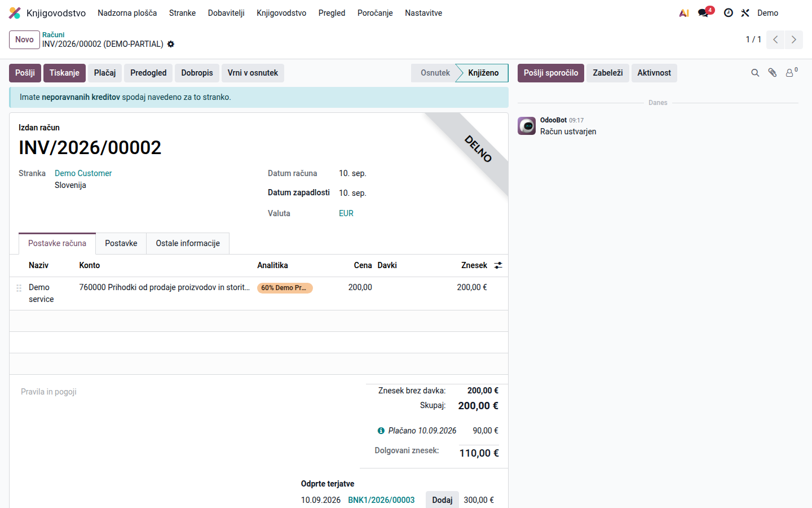Image resolution: width=812 pixels, height=508 pixels.
Task: Click the OdooBot avatar
Action: pyautogui.click(x=527, y=126)
